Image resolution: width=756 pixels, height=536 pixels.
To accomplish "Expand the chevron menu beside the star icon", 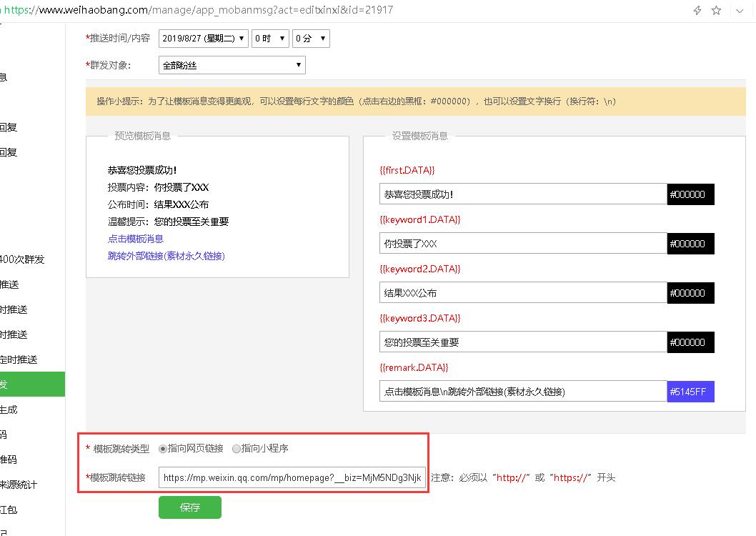I will point(740,11).
